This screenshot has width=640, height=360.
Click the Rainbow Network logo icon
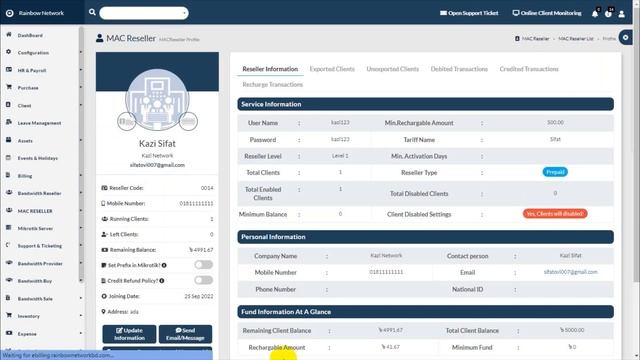[x=9, y=13]
